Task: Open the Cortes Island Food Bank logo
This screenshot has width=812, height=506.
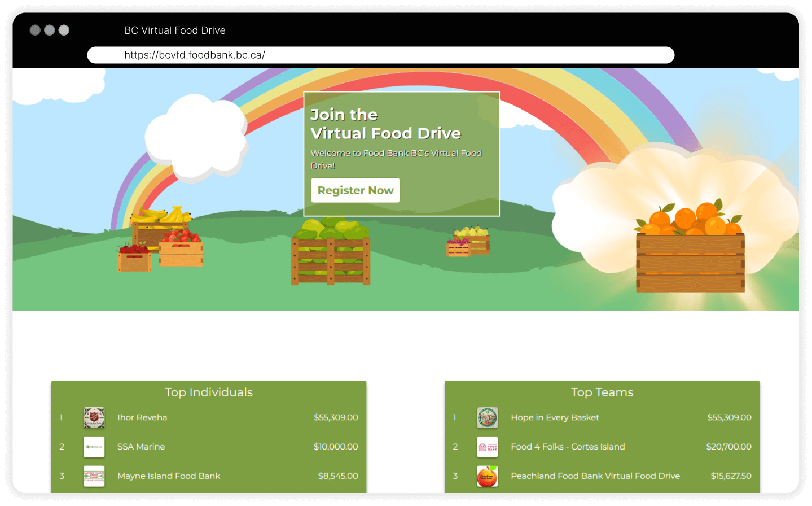Action: point(488,447)
